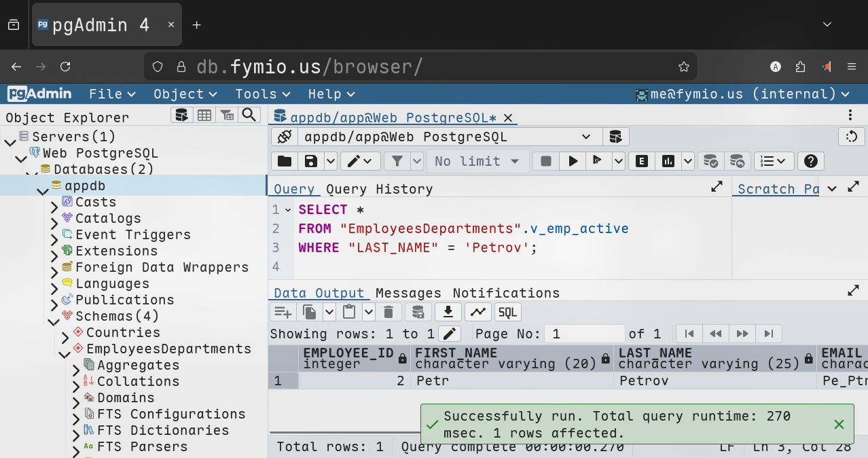Open the query tool help icon
Screen dimensions: 868x458
pyautogui.click(x=810, y=161)
